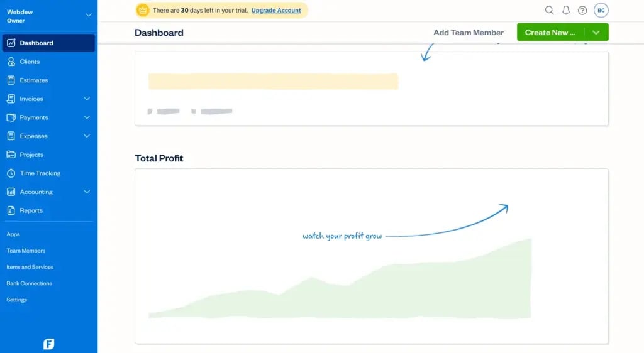Click the FreshBooks logo at sidebar bottom
The height and width of the screenshot is (353, 644).
point(48,344)
